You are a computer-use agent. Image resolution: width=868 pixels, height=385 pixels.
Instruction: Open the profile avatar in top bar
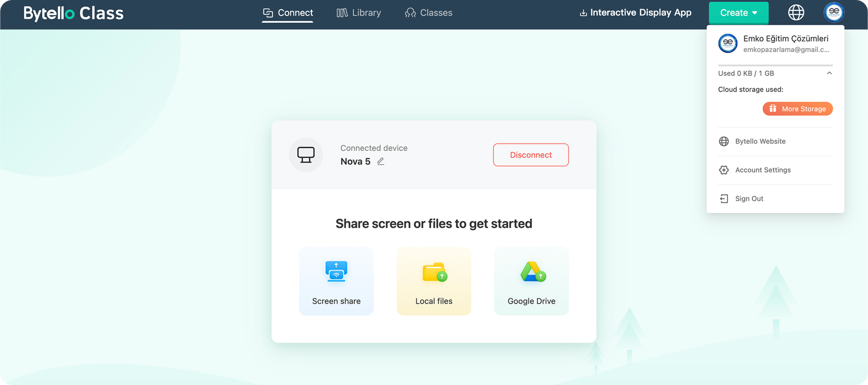tap(834, 12)
